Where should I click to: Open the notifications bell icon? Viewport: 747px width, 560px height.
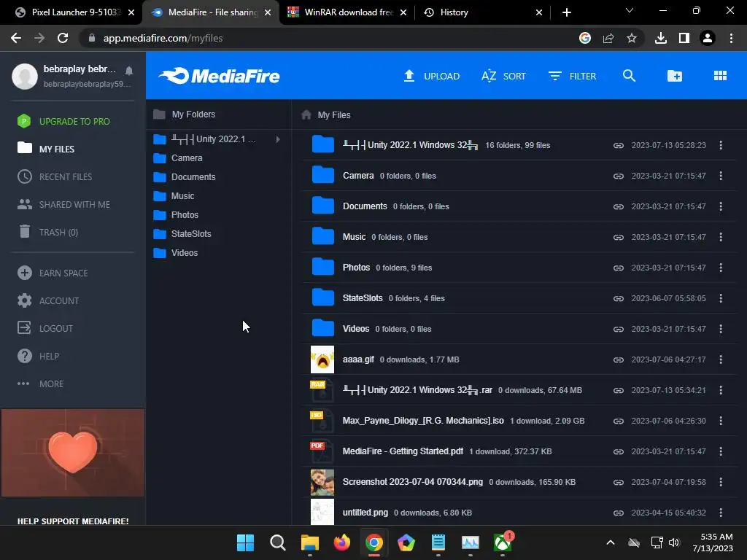click(x=128, y=71)
